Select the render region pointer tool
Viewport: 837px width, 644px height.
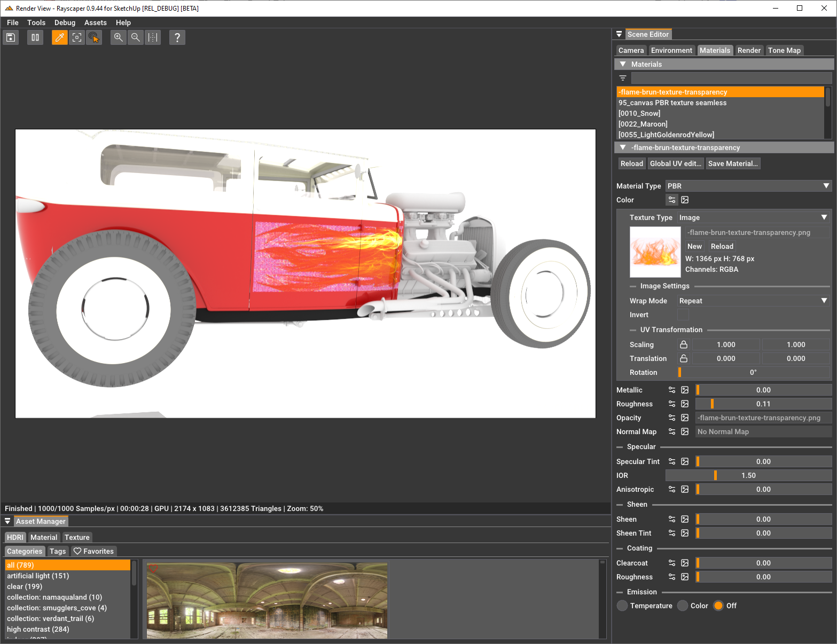tap(94, 37)
